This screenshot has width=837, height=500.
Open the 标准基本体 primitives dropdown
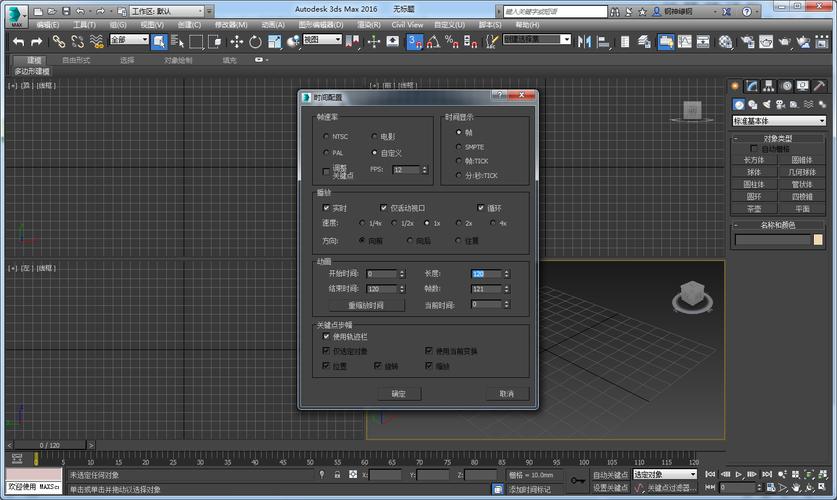tap(778, 120)
